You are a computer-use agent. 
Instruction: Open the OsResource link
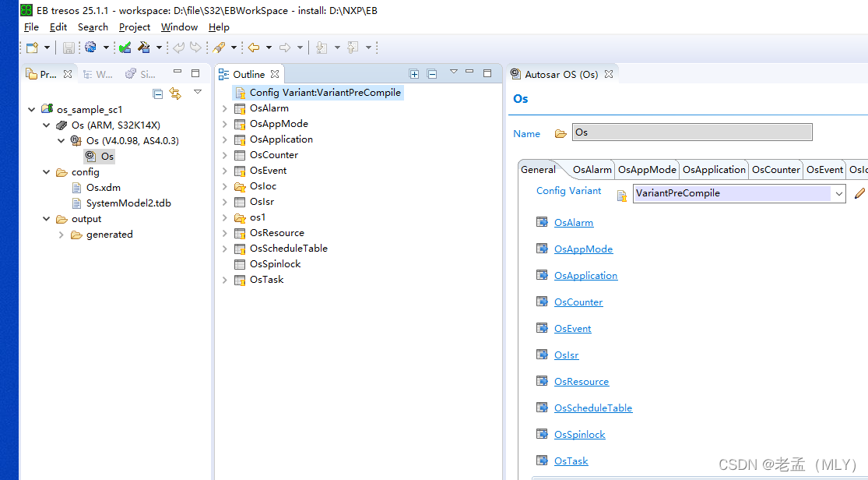[582, 382]
